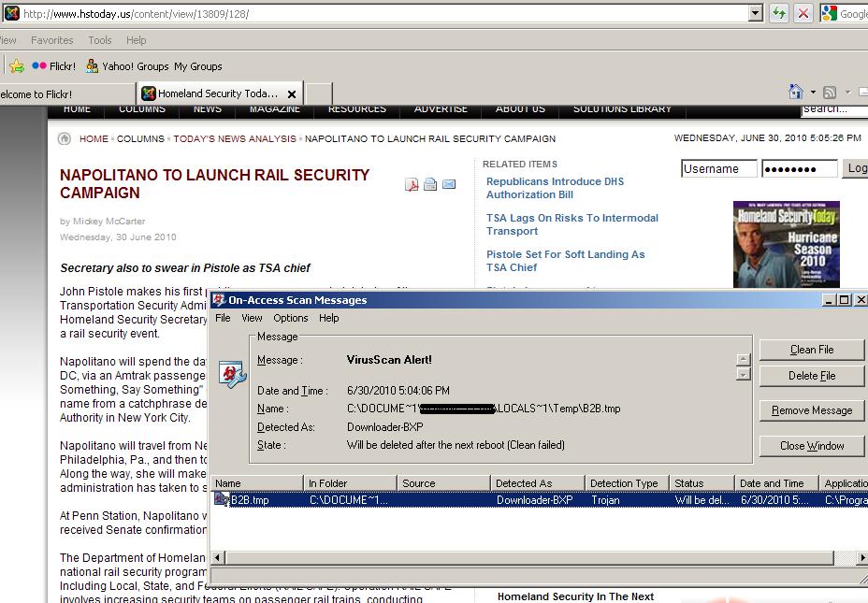Click the PDF export icon on article
Image resolution: width=868 pixels, height=603 pixels.
click(x=412, y=184)
